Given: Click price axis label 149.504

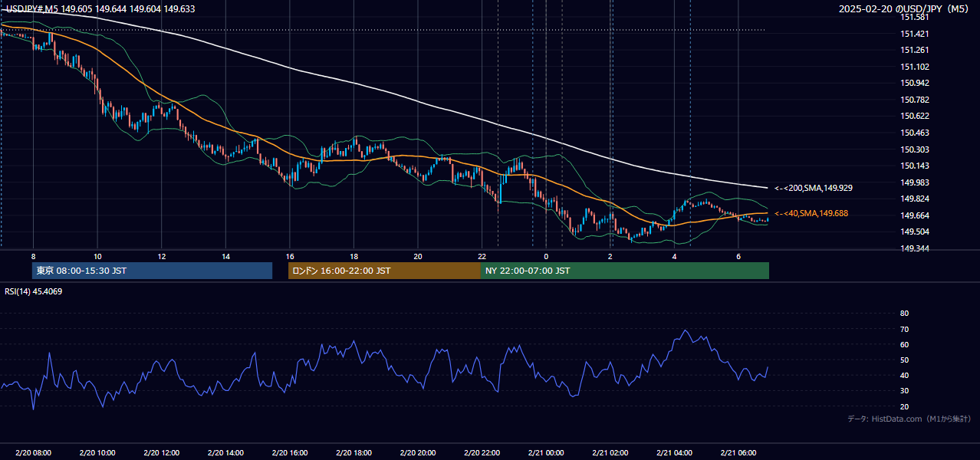Looking at the screenshot, I should tap(914, 232).
